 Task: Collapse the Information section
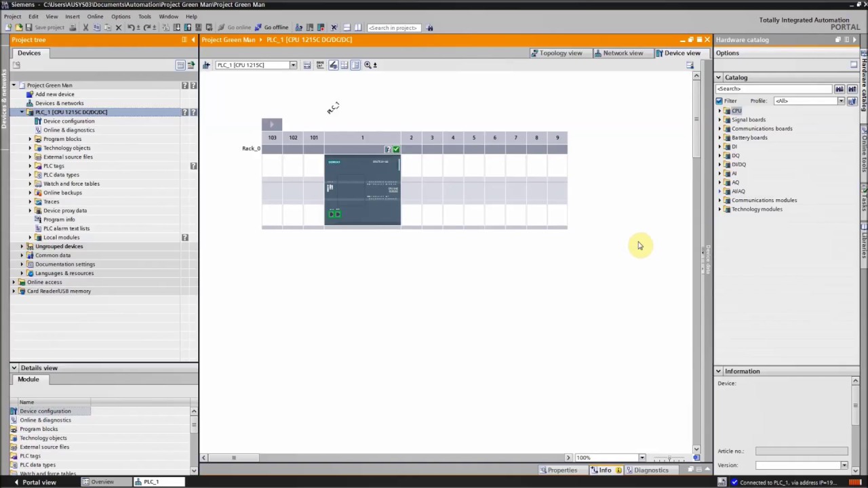point(719,371)
